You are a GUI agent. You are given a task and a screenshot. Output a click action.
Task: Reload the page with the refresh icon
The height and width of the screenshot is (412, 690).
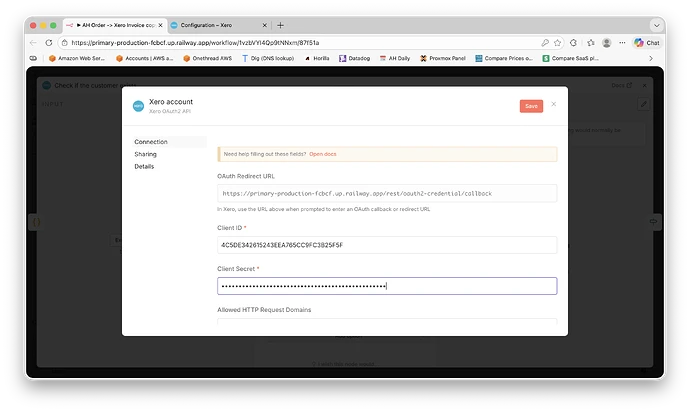click(x=50, y=43)
